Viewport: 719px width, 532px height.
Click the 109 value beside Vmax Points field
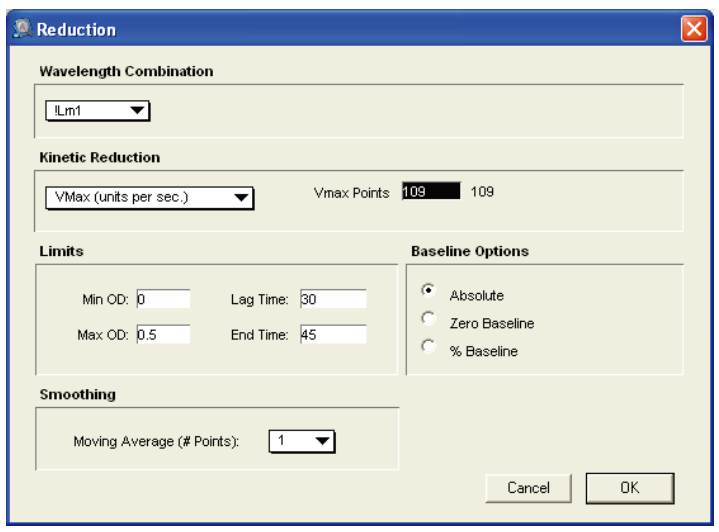pos(482,192)
